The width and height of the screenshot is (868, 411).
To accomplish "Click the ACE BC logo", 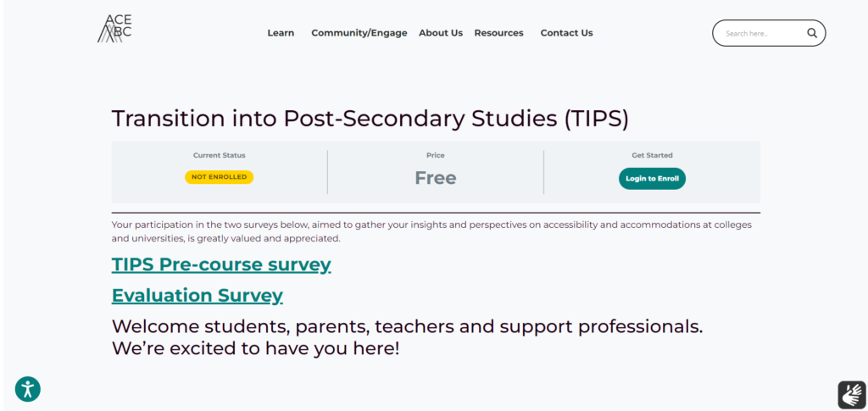I will pyautogui.click(x=114, y=28).
